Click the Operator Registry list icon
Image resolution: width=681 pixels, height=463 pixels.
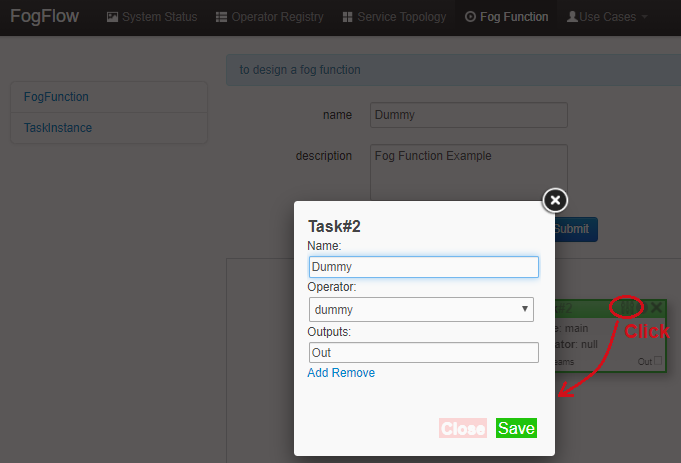pos(221,17)
